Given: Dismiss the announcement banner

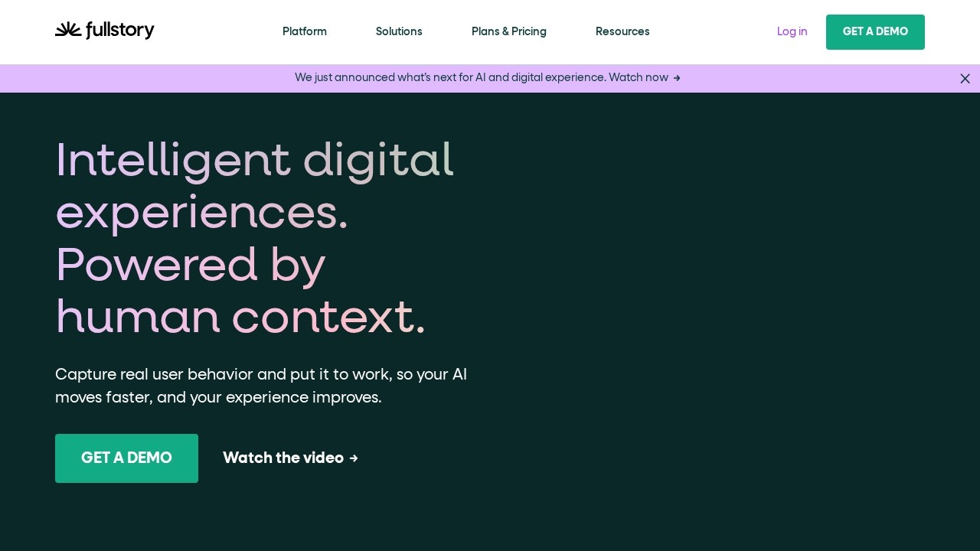Looking at the screenshot, I should click(x=965, y=79).
